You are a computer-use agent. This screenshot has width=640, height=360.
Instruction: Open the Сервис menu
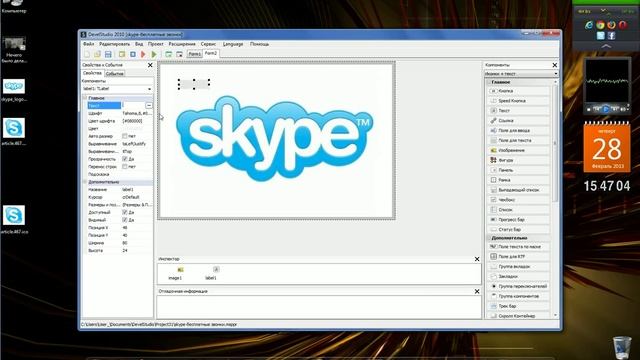pos(208,44)
